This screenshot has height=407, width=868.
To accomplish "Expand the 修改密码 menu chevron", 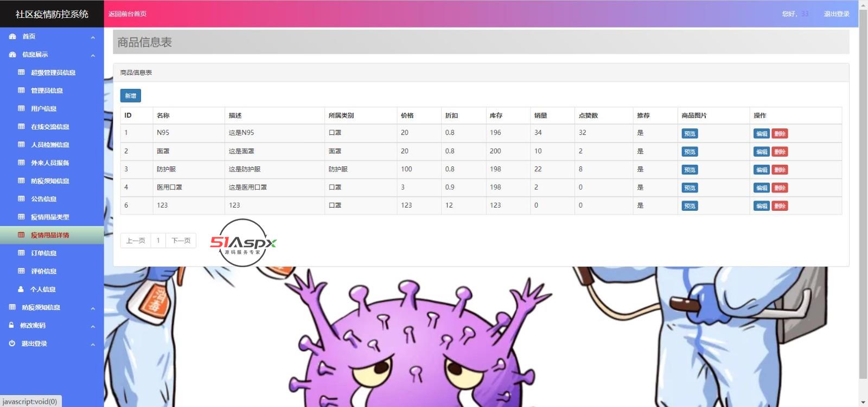I will click(x=93, y=326).
